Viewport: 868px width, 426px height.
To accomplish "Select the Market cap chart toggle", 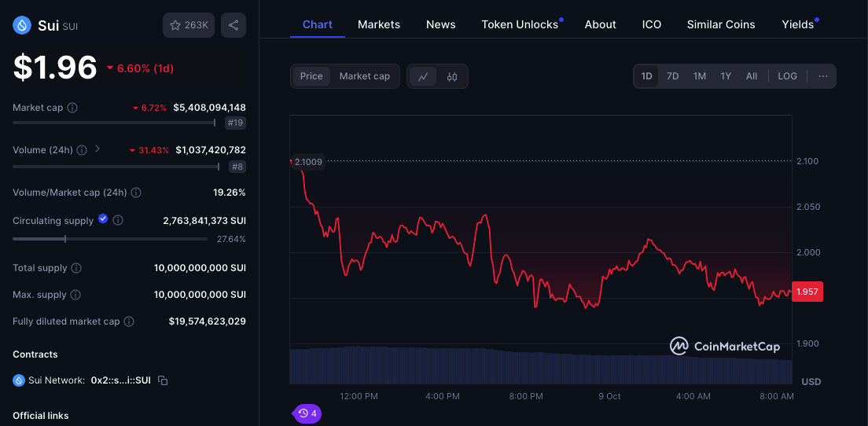I will (x=365, y=76).
